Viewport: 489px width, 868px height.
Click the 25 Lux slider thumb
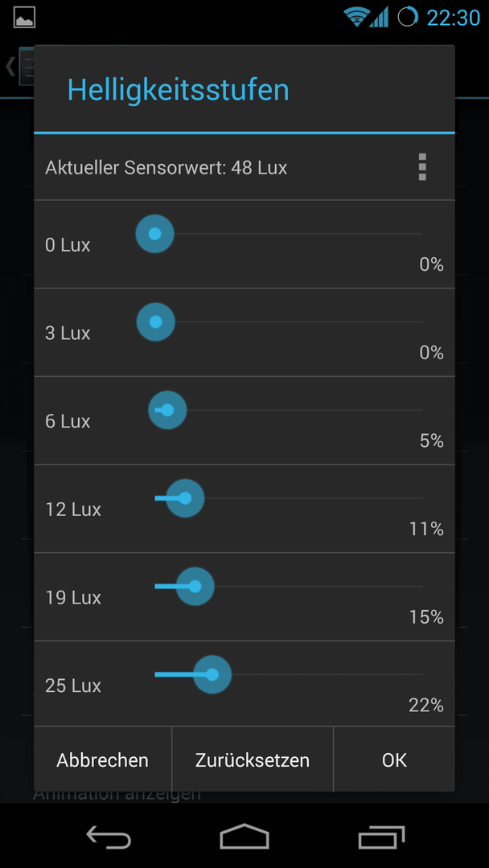point(212,674)
